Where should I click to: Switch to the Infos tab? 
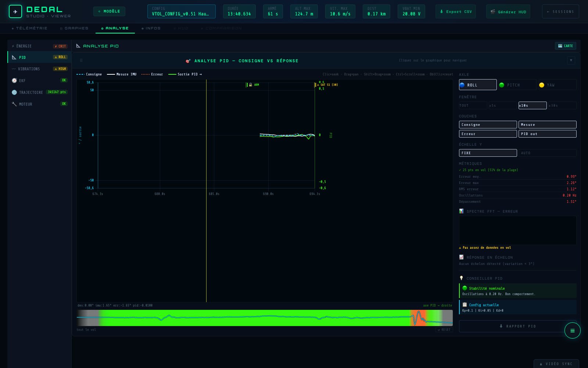[x=151, y=28]
